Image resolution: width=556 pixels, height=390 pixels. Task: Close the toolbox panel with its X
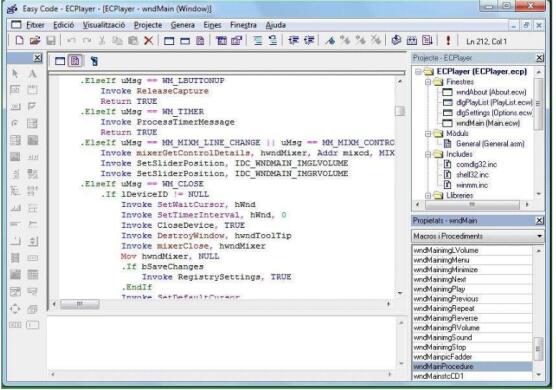[37, 57]
